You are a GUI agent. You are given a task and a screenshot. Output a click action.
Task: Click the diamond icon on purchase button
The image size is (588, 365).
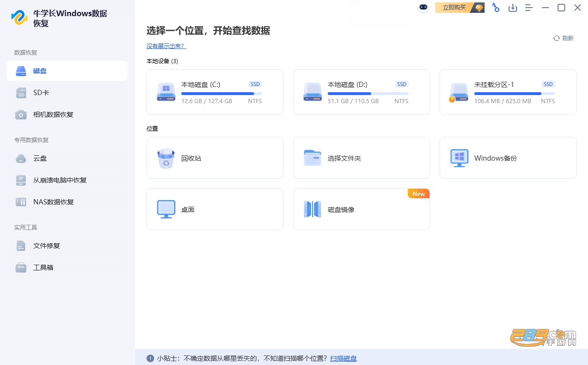click(x=479, y=8)
